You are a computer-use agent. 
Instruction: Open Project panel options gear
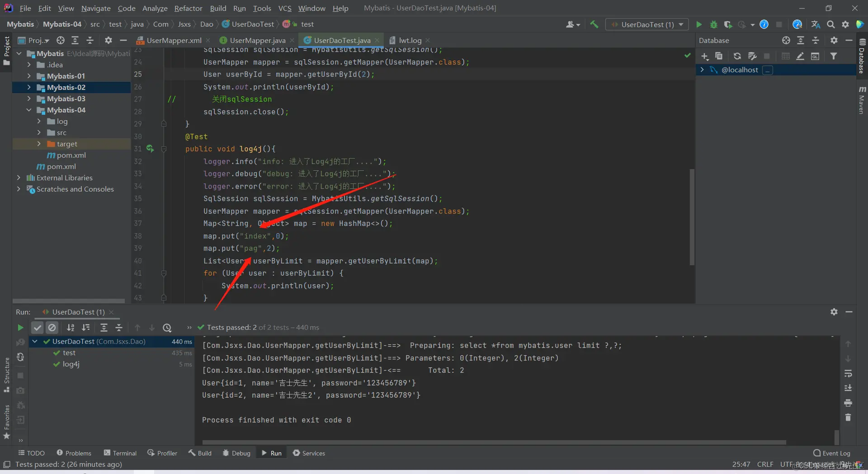pyautogui.click(x=108, y=40)
